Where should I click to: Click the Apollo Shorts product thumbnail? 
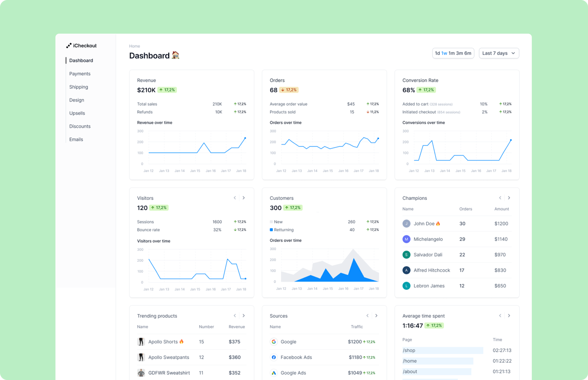pos(141,342)
